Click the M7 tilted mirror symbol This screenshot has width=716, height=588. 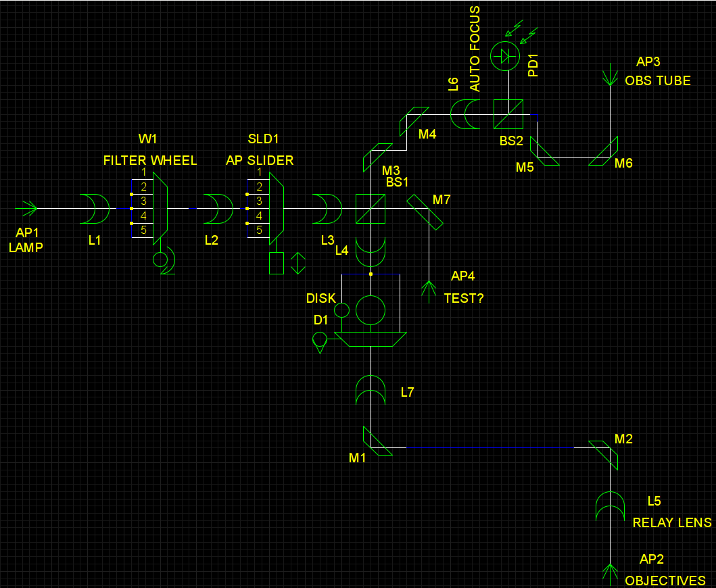click(425, 212)
